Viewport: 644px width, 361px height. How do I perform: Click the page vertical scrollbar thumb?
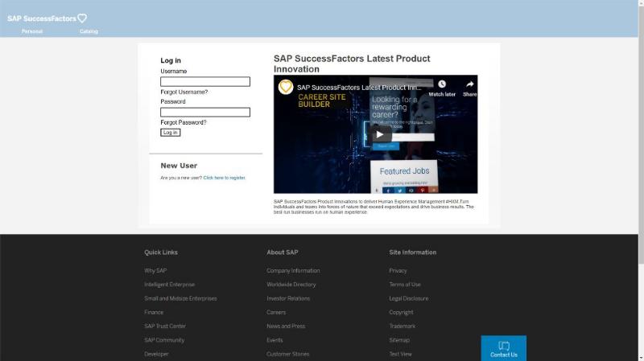[641, 133]
